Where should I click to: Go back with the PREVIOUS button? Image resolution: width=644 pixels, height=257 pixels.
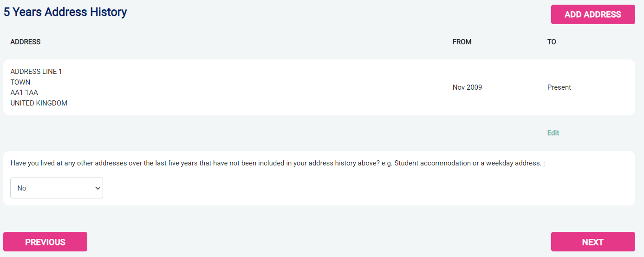tap(45, 242)
